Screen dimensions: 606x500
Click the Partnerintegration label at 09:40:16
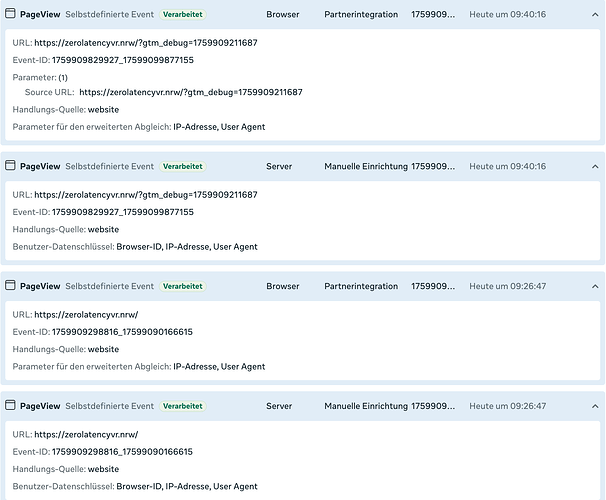(361, 15)
